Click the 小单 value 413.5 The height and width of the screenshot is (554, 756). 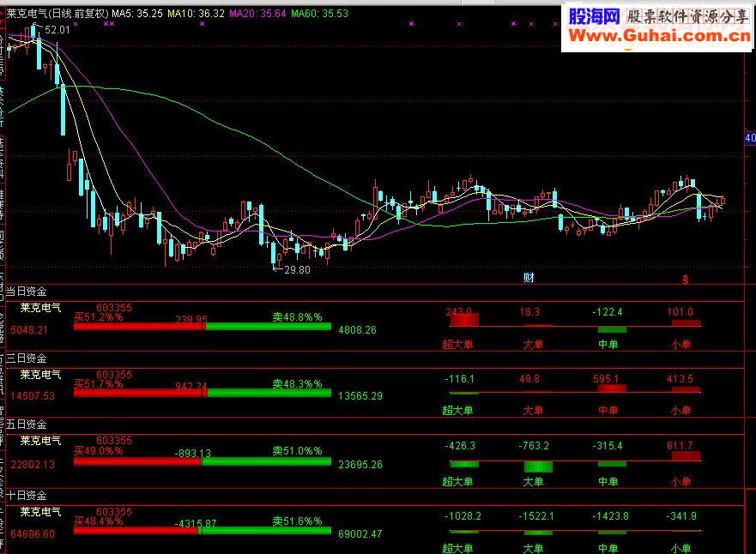(680, 379)
